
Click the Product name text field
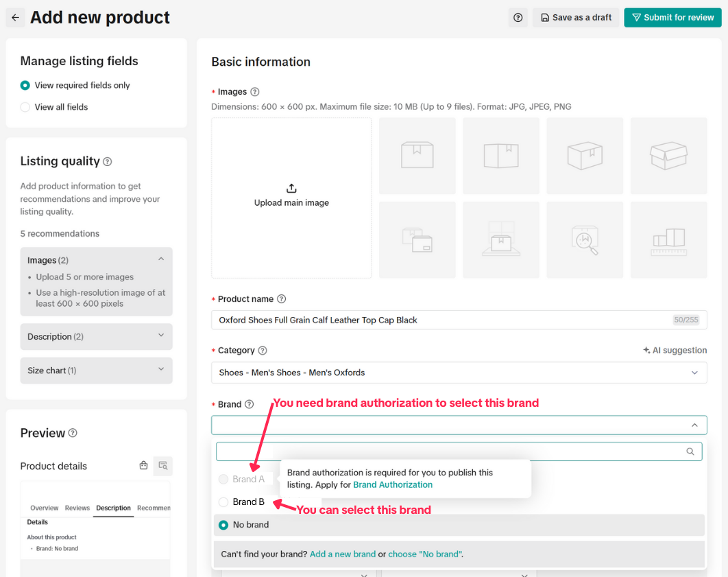(x=439, y=320)
